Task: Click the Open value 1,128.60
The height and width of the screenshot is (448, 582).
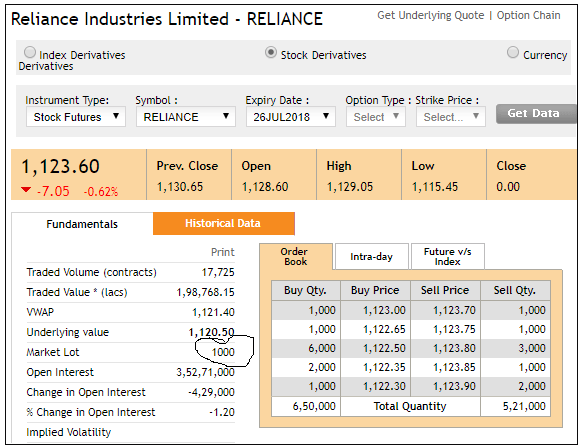Action: (265, 187)
